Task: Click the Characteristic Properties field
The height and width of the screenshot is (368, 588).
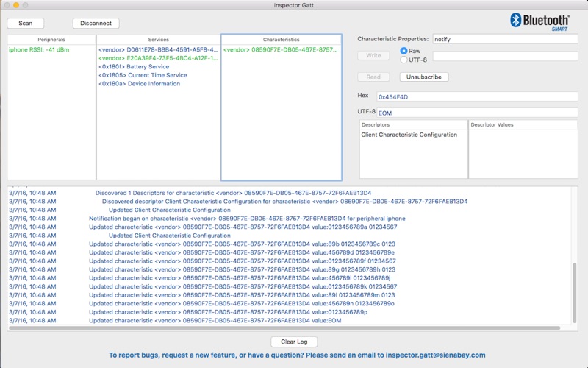Action: coord(505,39)
